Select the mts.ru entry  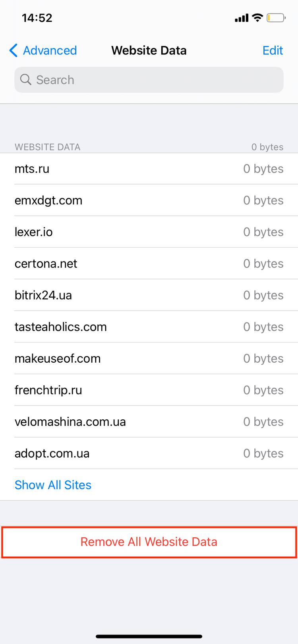[x=149, y=169]
